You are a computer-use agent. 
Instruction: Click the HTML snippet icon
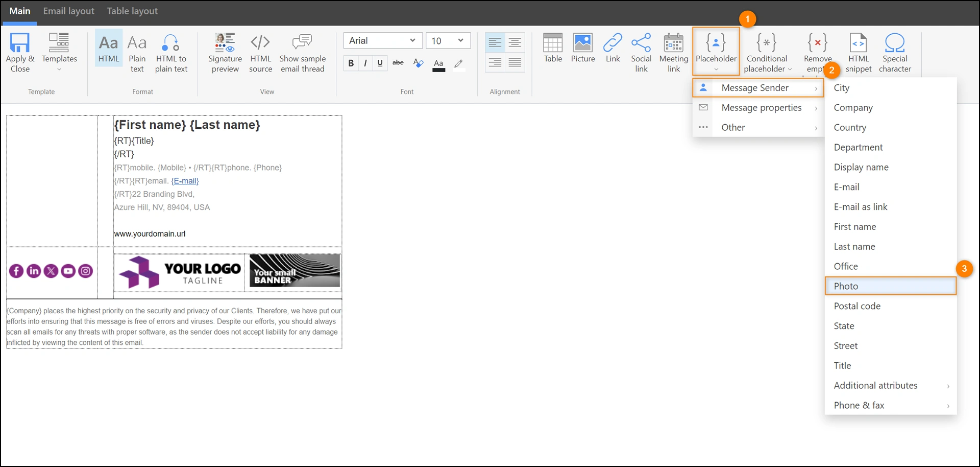858,51
